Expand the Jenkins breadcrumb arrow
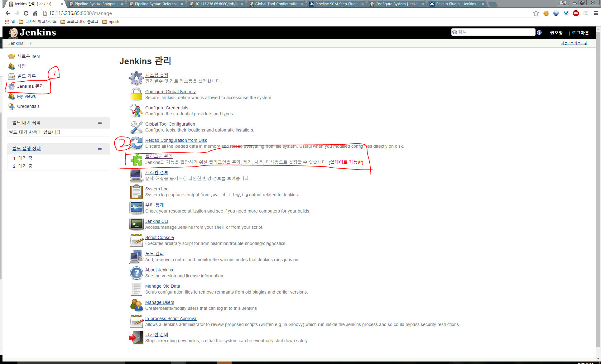 pyautogui.click(x=31, y=43)
